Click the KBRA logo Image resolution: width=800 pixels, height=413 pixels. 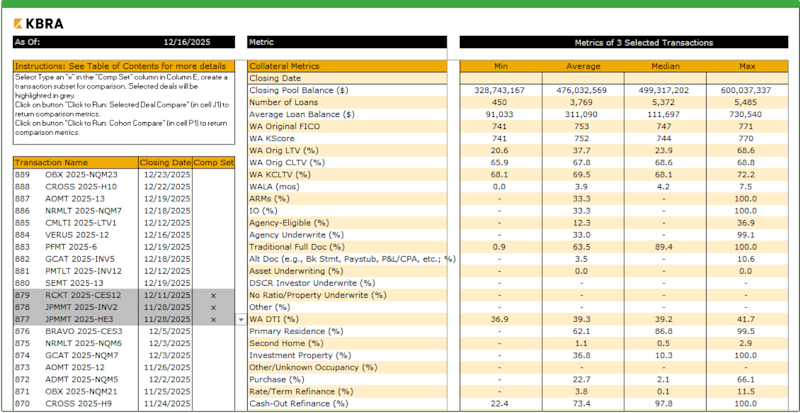point(38,23)
